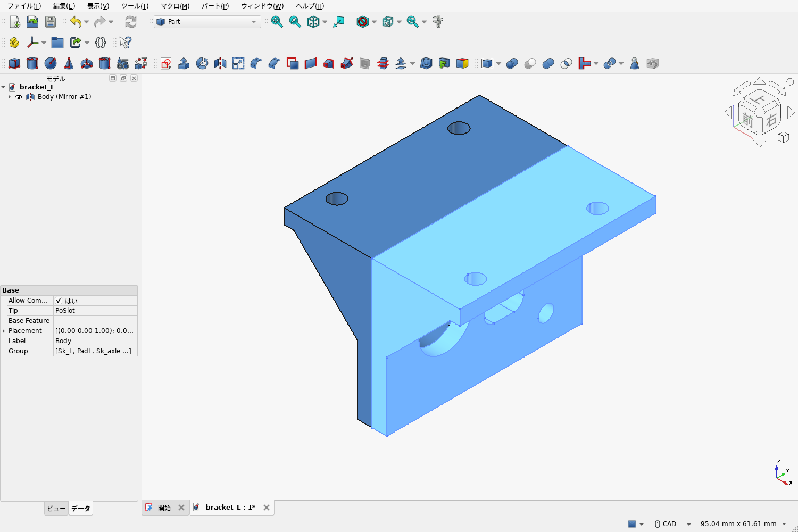
Task: Create a Tube primitive
Action: click(105, 64)
